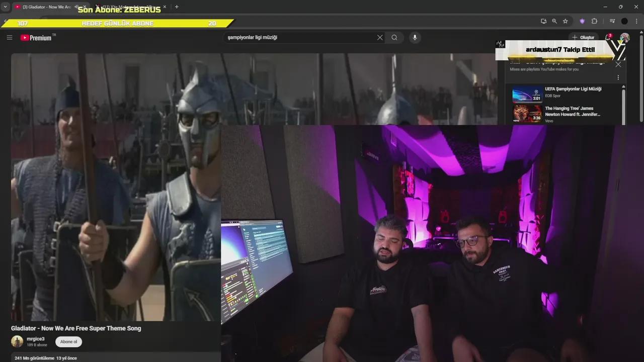Start voice search with the microphone
Image resolution: width=644 pixels, height=362 pixels.
pyautogui.click(x=415, y=37)
